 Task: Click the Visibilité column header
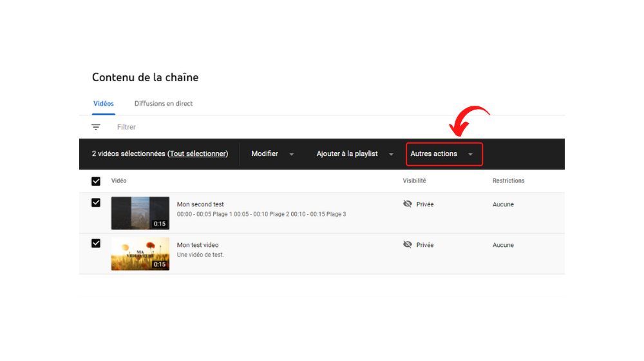414,181
